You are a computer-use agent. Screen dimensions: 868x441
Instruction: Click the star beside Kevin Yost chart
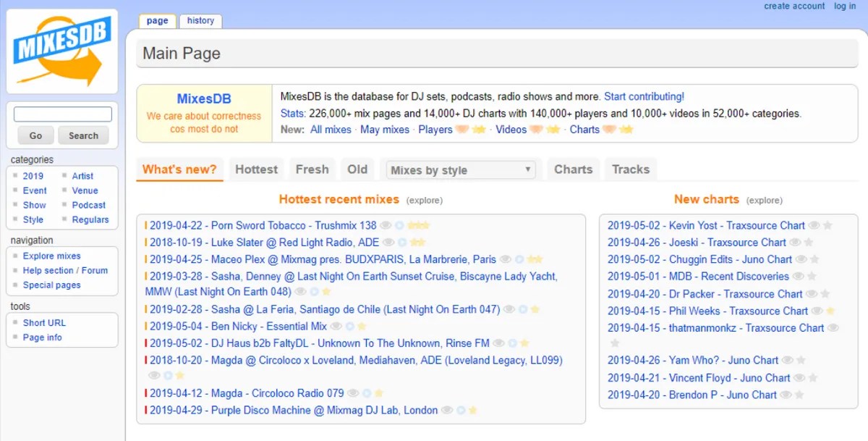[827, 225]
